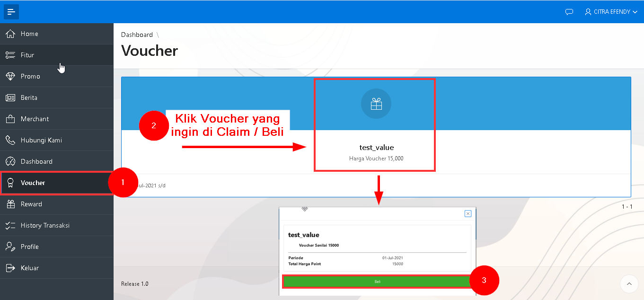Go to the Profile menu item
Image resolution: width=644 pixels, height=300 pixels.
point(29,247)
